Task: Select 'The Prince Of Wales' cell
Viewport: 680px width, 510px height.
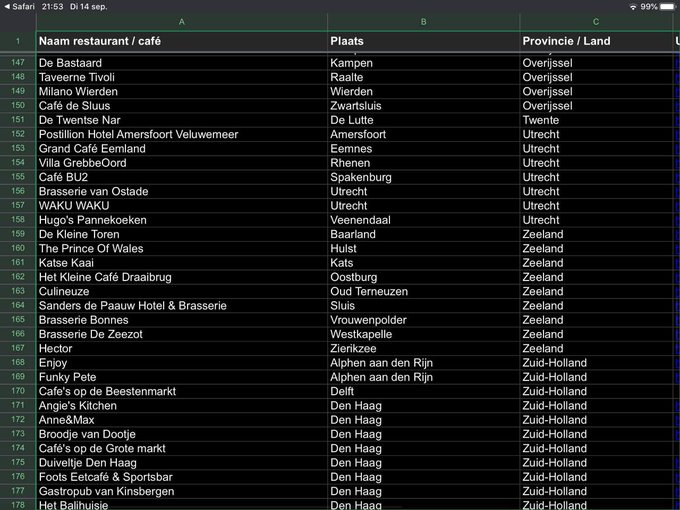Action: (x=182, y=249)
